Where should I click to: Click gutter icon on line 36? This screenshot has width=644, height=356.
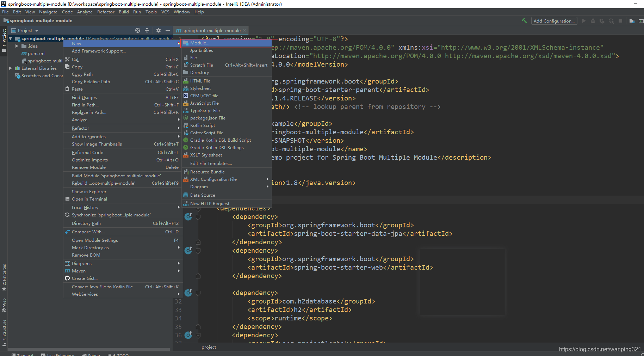[x=188, y=335]
